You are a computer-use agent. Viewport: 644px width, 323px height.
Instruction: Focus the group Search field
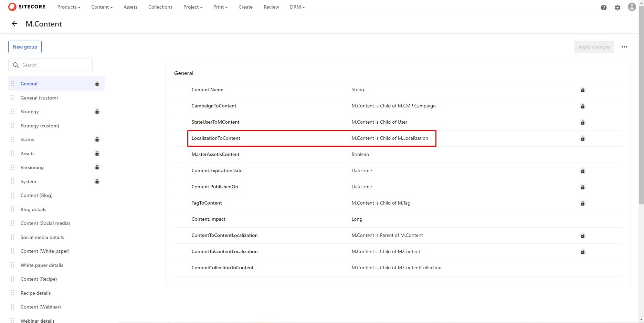click(x=50, y=65)
